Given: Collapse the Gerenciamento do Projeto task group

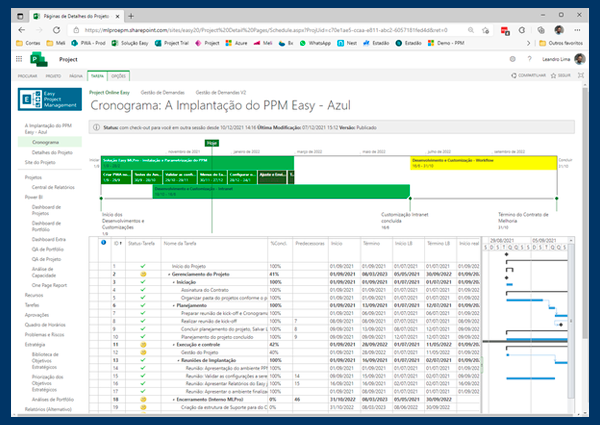Looking at the screenshot, I should pos(169,274).
